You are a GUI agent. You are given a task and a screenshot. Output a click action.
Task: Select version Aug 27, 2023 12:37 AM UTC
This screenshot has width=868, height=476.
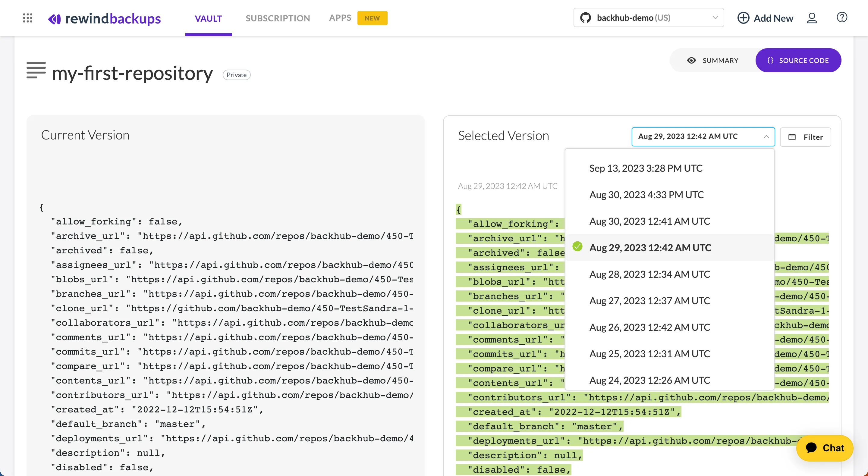click(x=669, y=301)
